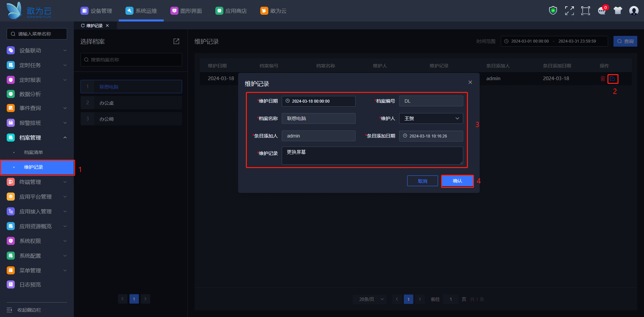The image size is (644, 317).
Task: Open the 维护人 dropdown showing 王贺
Action: coord(431,118)
